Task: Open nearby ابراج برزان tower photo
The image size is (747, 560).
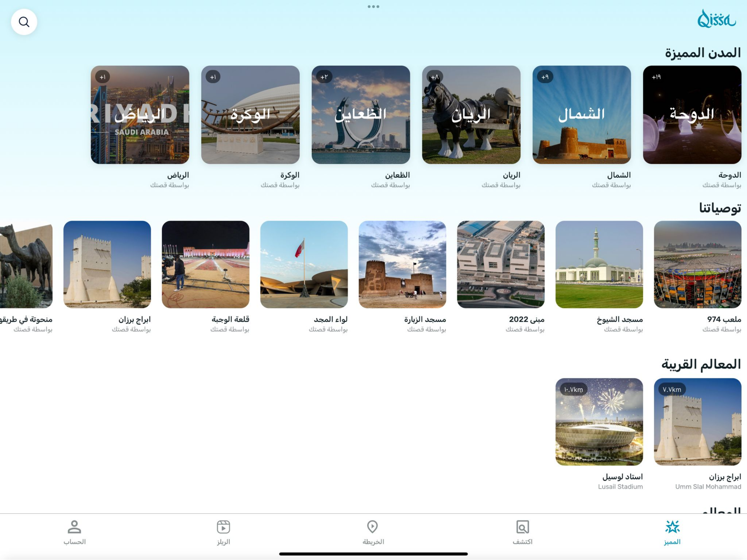Action: [697, 422]
